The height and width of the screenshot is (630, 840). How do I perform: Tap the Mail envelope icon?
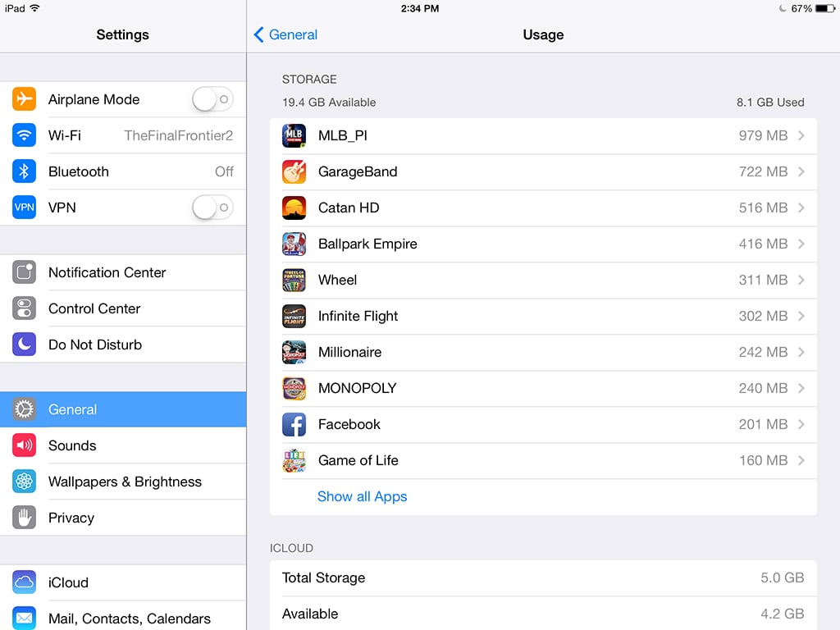coord(24,619)
